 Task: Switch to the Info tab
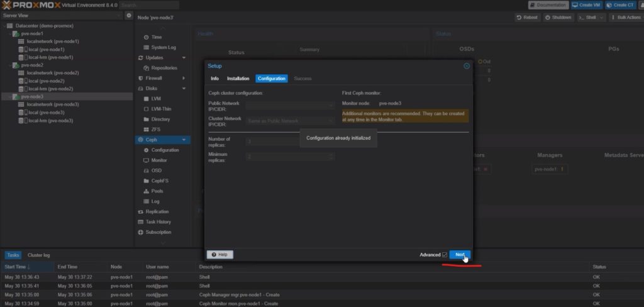pyautogui.click(x=215, y=79)
